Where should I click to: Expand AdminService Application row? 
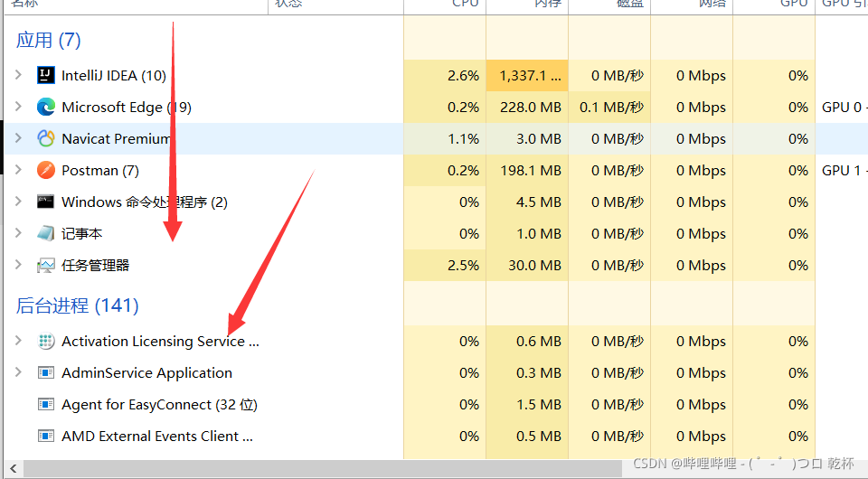(18, 372)
